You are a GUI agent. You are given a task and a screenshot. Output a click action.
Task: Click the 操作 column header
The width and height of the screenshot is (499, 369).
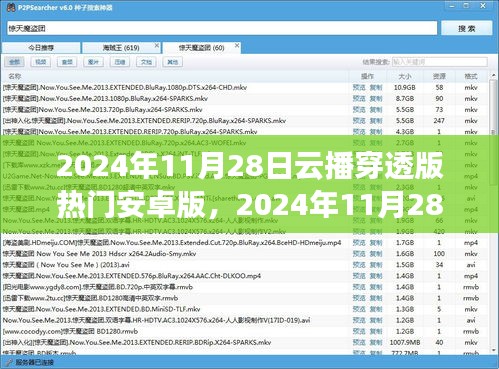(367, 76)
